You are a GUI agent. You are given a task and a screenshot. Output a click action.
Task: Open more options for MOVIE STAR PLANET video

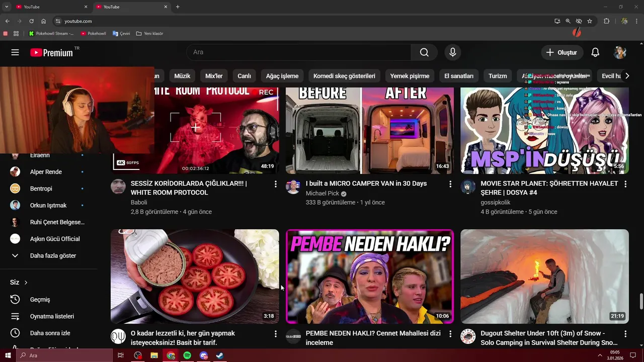pos(625,184)
